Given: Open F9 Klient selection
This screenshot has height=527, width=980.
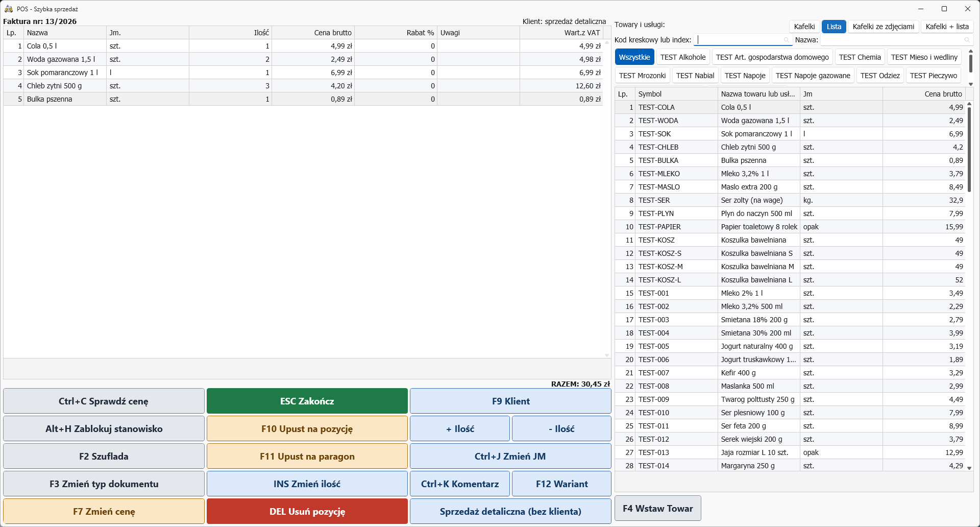Looking at the screenshot, I should 510,401.
